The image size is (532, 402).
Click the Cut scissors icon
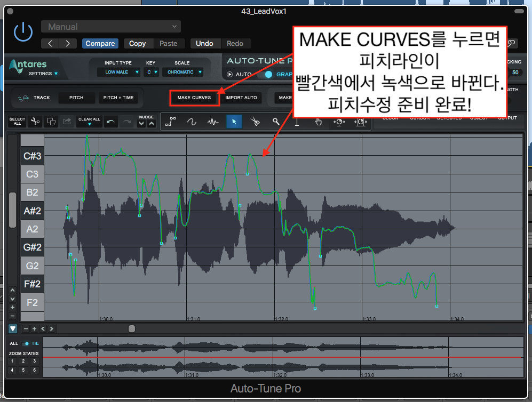35,122
